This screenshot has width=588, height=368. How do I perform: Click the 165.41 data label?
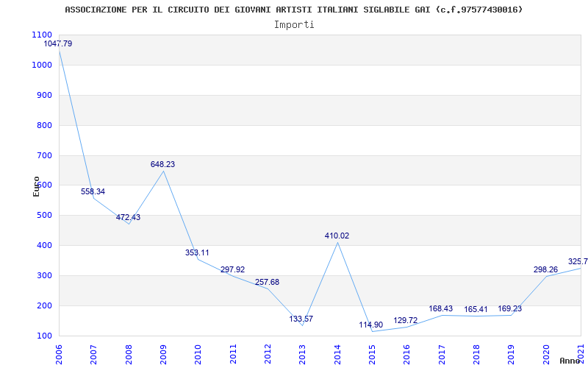coord(476,309)
